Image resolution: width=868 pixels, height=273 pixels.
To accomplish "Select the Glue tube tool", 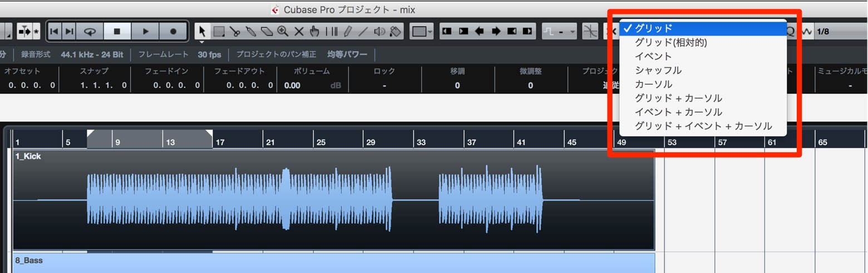I will 251,32.
